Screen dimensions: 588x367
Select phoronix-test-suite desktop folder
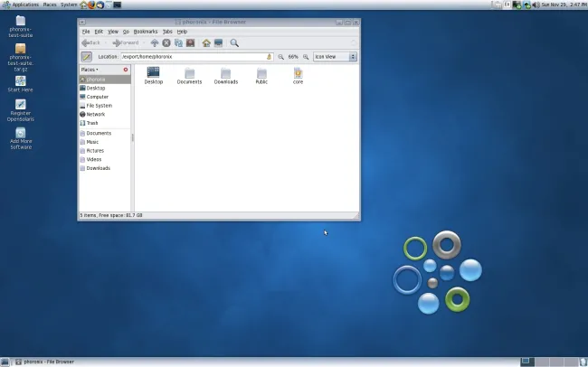[21, 26]
